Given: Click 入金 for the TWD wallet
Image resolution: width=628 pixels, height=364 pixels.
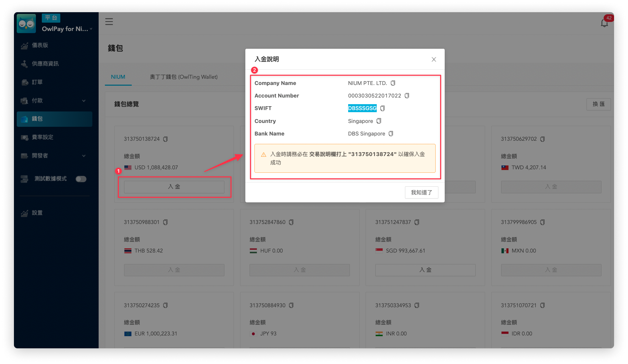Looking at the screenshot, I should coord(551,187).
